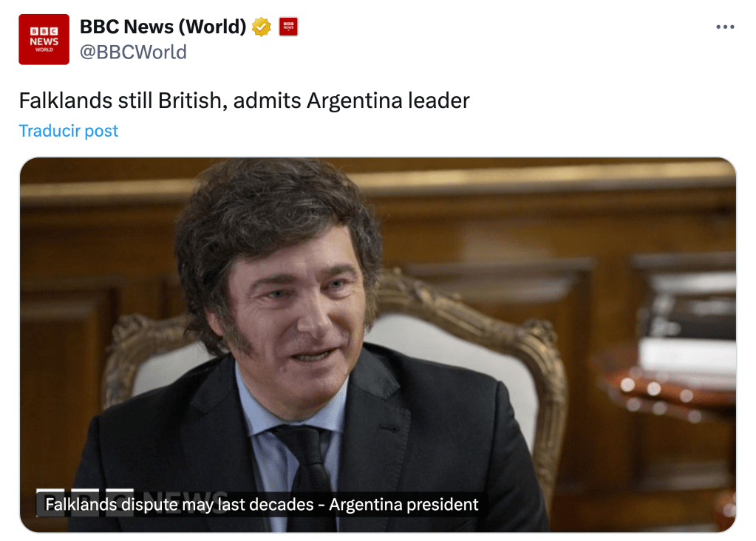Image resolution: width=756 pixels, height=541 pixels.
Task: Click the BBC News watermark in video
Action: (x=132, y=503)
